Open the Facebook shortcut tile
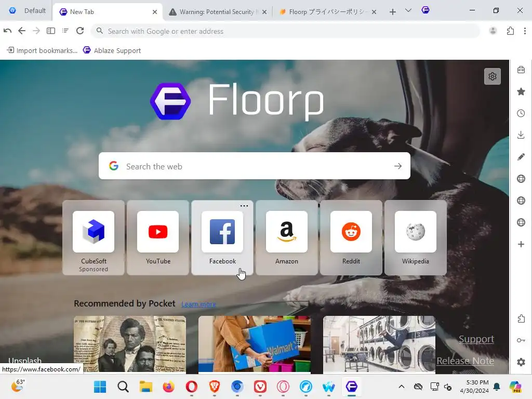The image size is (532, 399). [x=222, y=237]
